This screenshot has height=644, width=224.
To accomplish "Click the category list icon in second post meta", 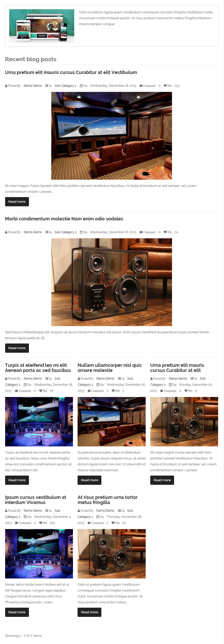I will point(47,232).
